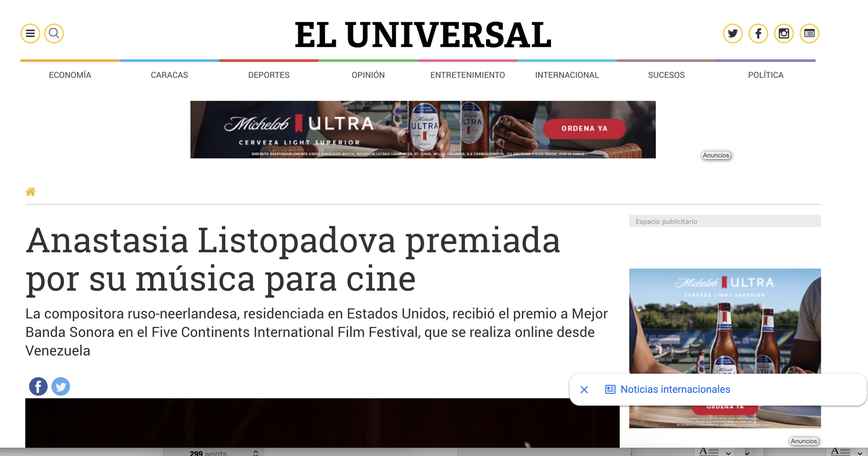Open the Economía section
Image resolution: width=868 pixels, height=456 pixels.
(70, 75)
